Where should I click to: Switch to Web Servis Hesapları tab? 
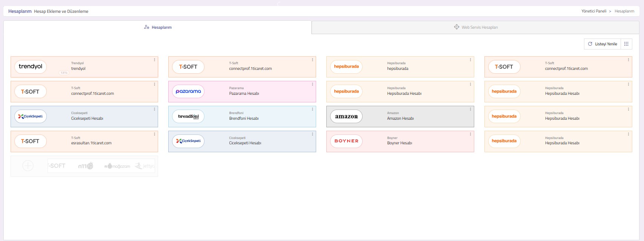pyautogui.click(x=475, y=27)
